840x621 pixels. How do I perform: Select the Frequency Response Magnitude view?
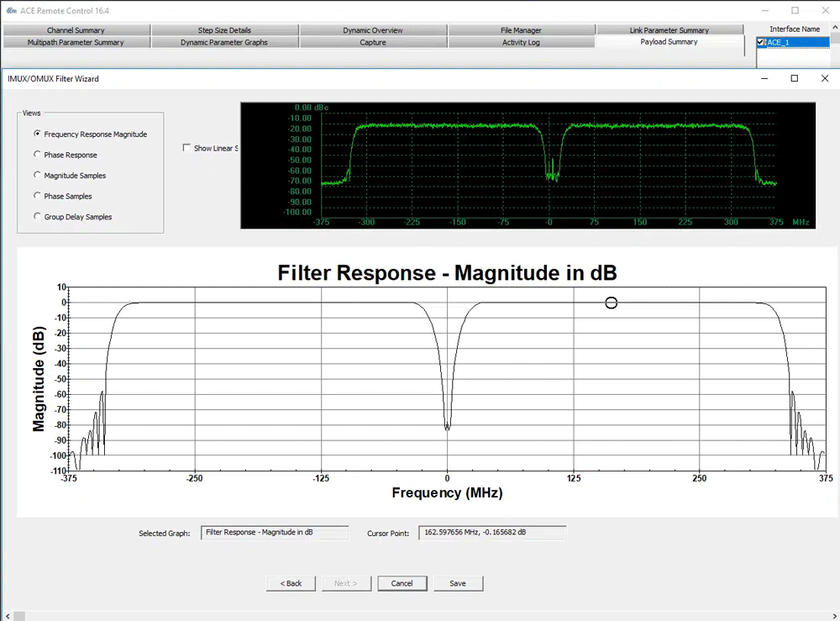[37, 134]
